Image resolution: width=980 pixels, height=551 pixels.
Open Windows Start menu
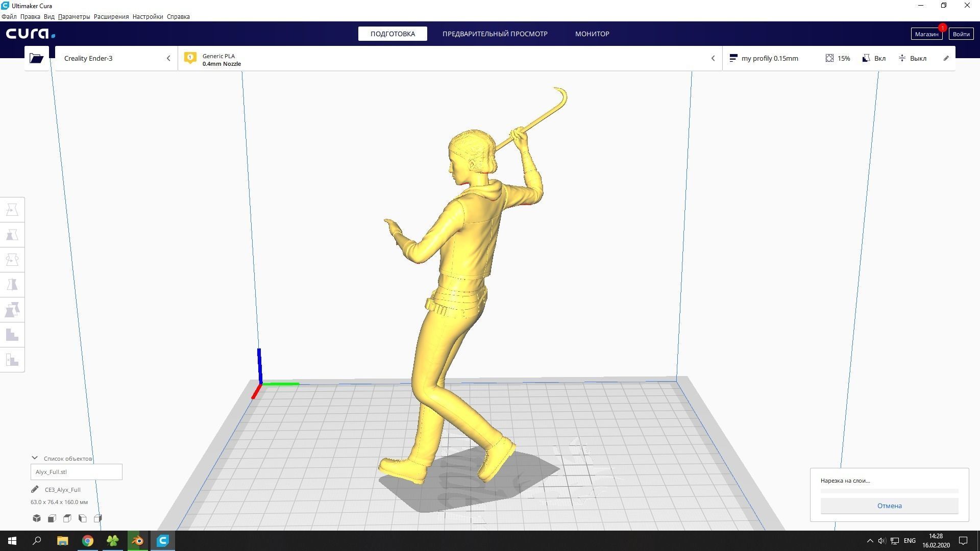coord(12,541)
